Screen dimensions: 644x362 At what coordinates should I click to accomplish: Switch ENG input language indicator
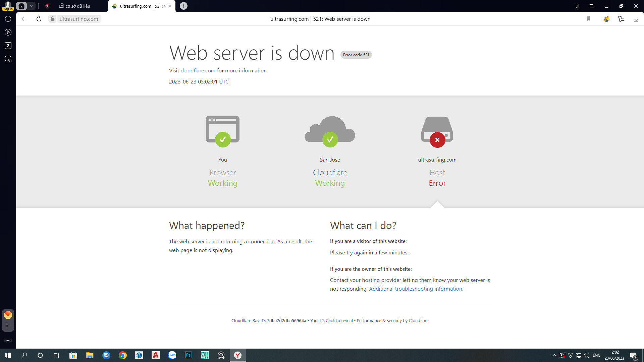click(596, 355)
